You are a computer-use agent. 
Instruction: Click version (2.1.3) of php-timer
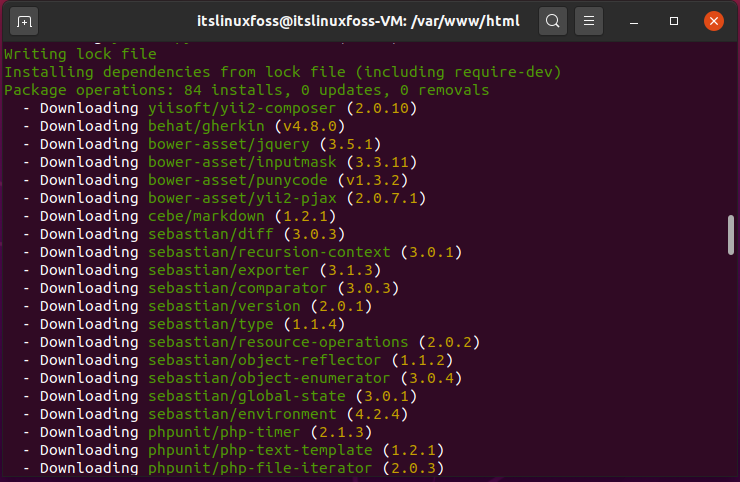click(341, 431)
